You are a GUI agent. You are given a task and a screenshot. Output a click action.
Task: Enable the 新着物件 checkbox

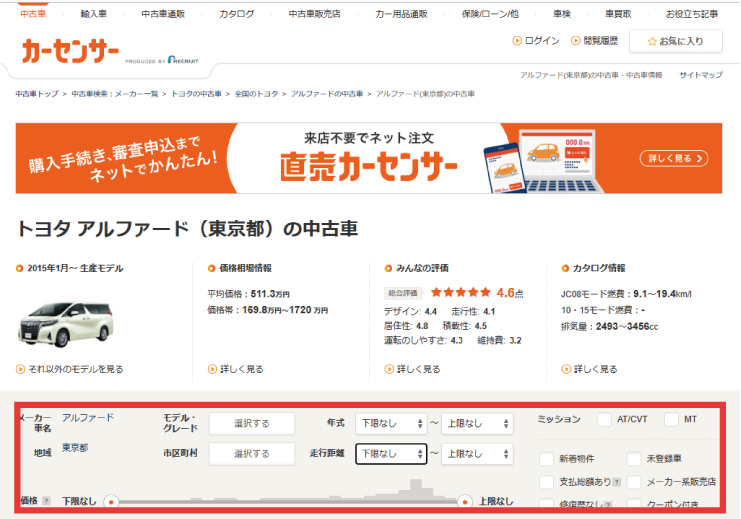(x=546, y=458)
